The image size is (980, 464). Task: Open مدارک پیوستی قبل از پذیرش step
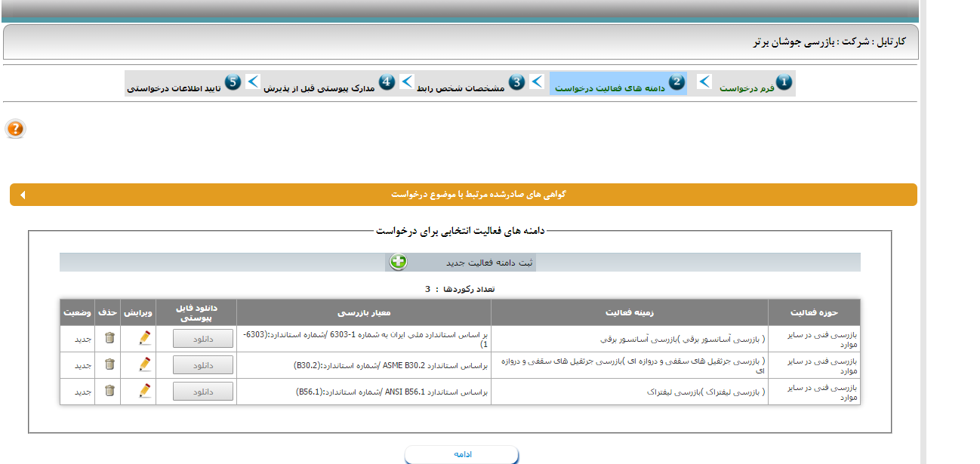coord(319,88)
